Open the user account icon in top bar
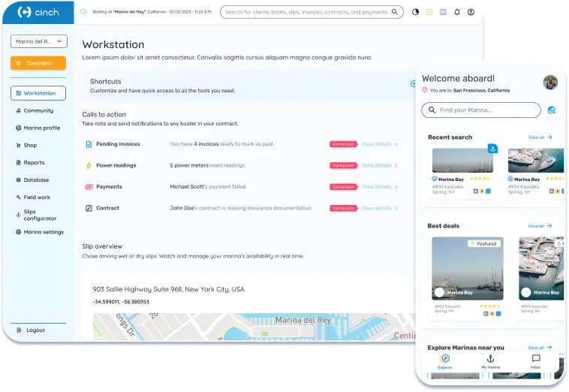The image size is (569, 392). coord(471,12)
